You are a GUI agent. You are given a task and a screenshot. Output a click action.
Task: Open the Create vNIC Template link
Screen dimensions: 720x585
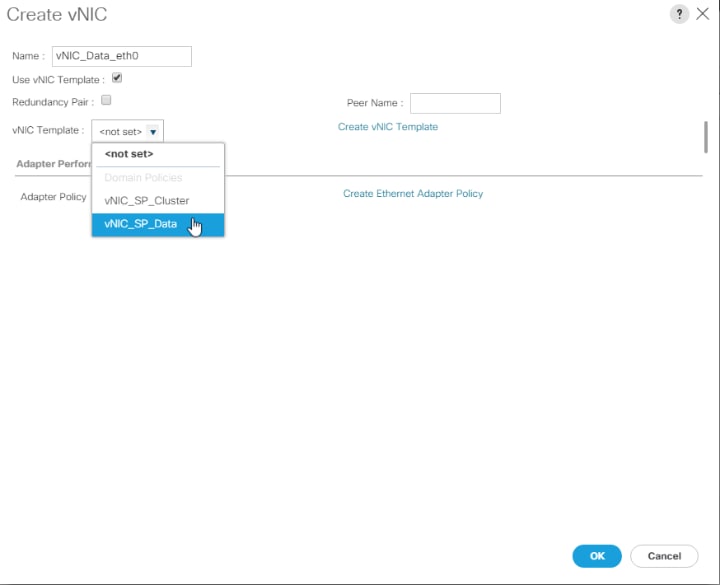pyautogui.click(x=388, y=127)
